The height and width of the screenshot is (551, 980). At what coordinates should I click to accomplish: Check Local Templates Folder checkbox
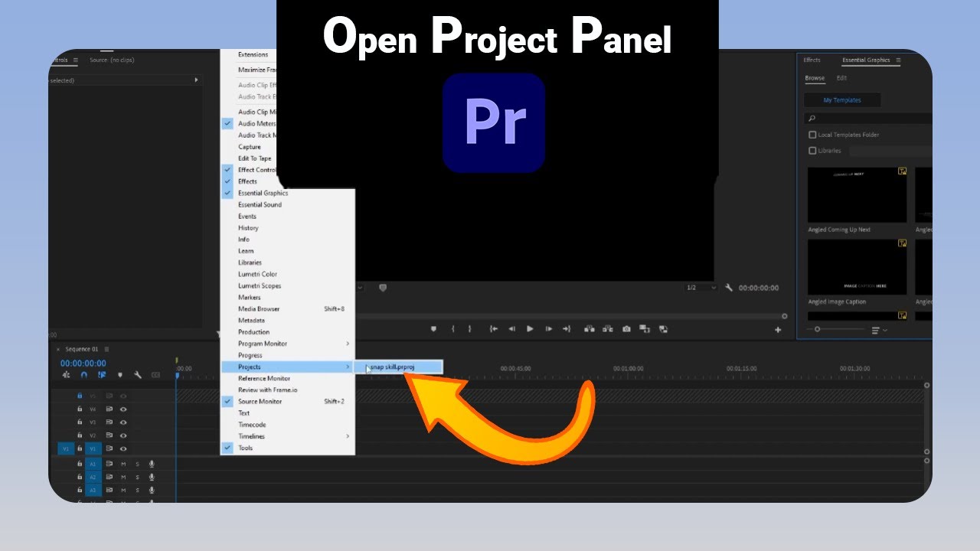[812, 135]
